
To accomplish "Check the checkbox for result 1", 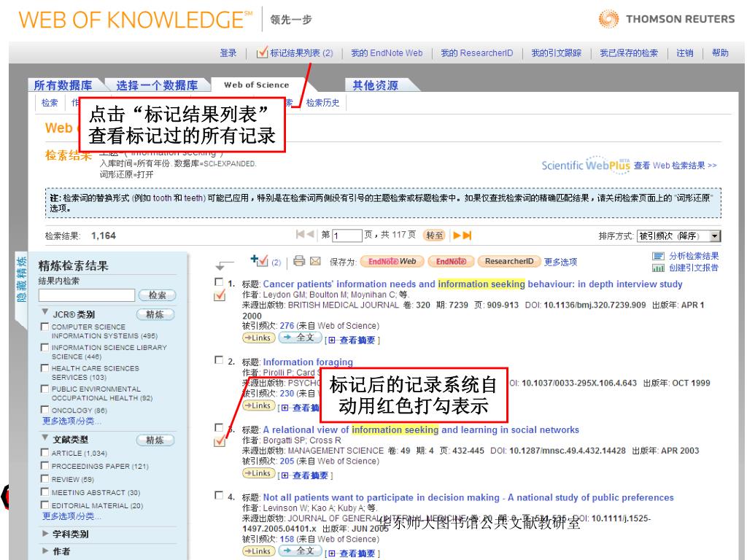I will (219, 282).
